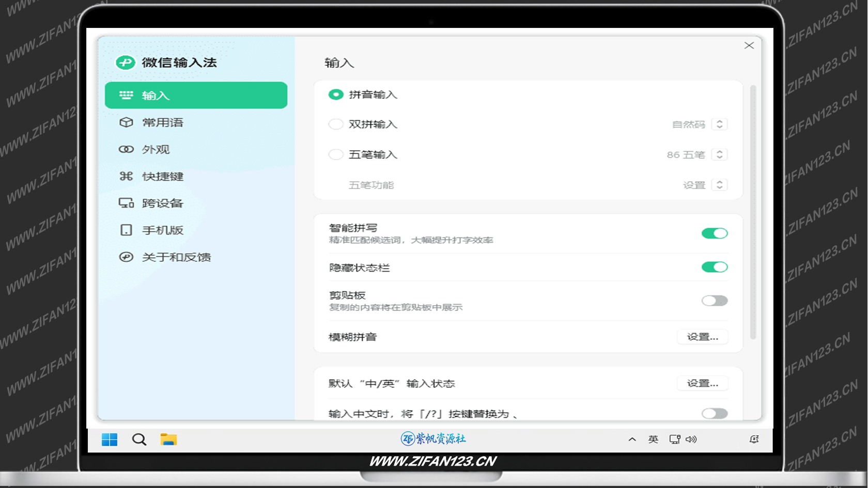868x488 pixels.
Task: Click the 智能拼写 description text
Action: click(x=411, y=240)
